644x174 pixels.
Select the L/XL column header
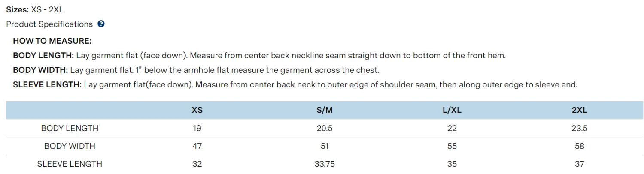[x=452, y=110]
